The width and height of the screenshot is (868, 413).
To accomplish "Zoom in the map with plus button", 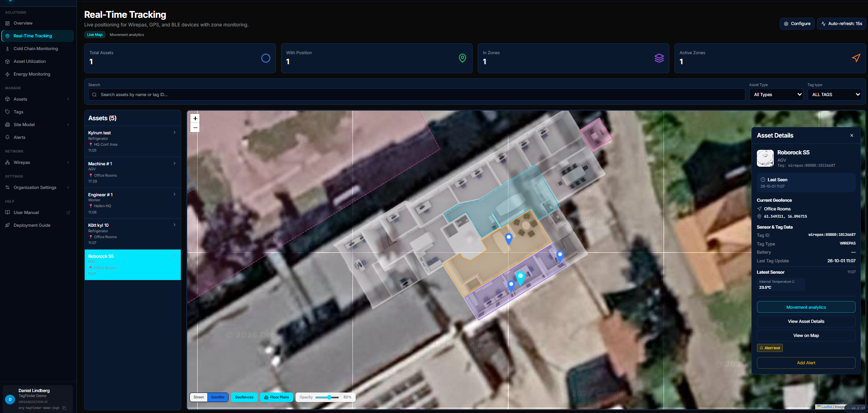I will [x=195, y=118].
